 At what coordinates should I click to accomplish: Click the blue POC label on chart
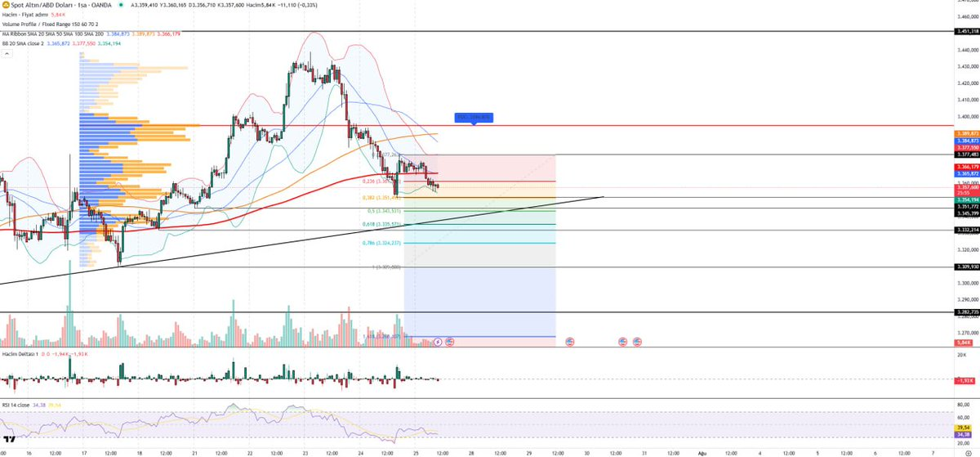pos(474,117)
